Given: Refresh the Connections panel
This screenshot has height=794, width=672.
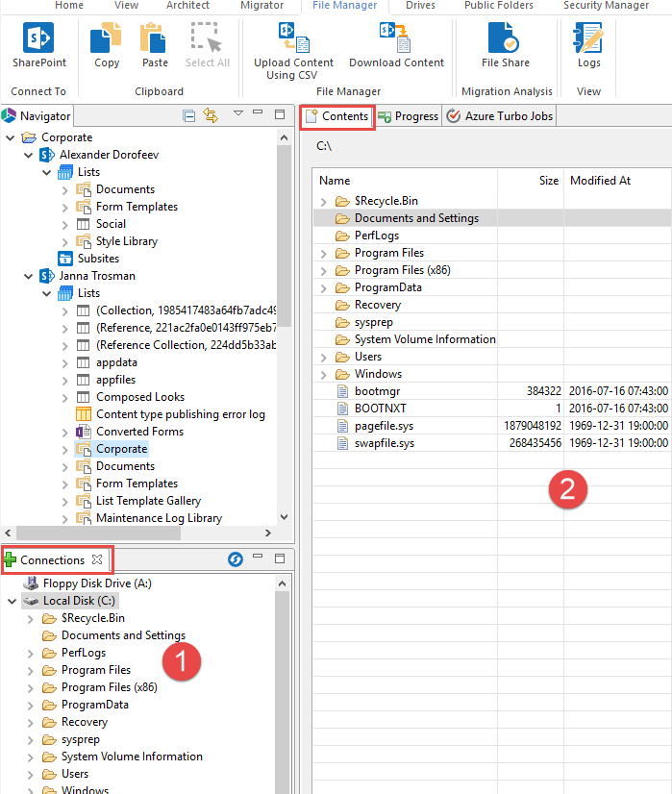Looking at the screenshot, I should coord(235,558).
